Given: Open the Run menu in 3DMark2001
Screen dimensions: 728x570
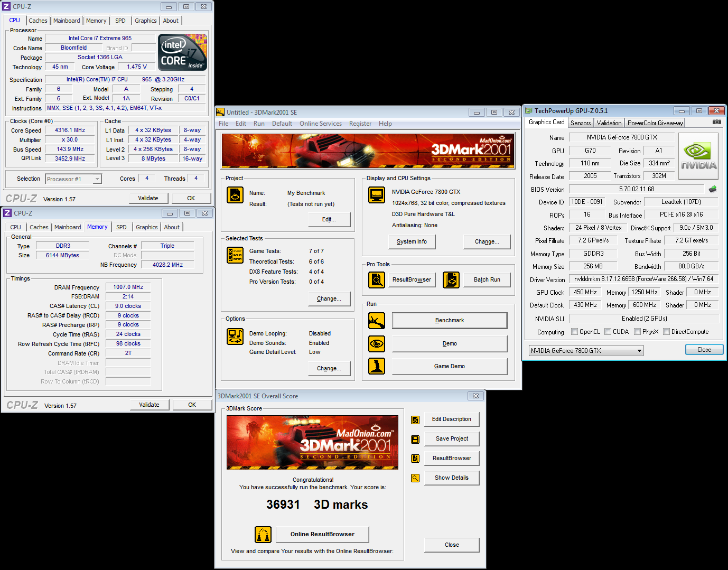Looking at the screenshot, I should [x=259, y=124].
